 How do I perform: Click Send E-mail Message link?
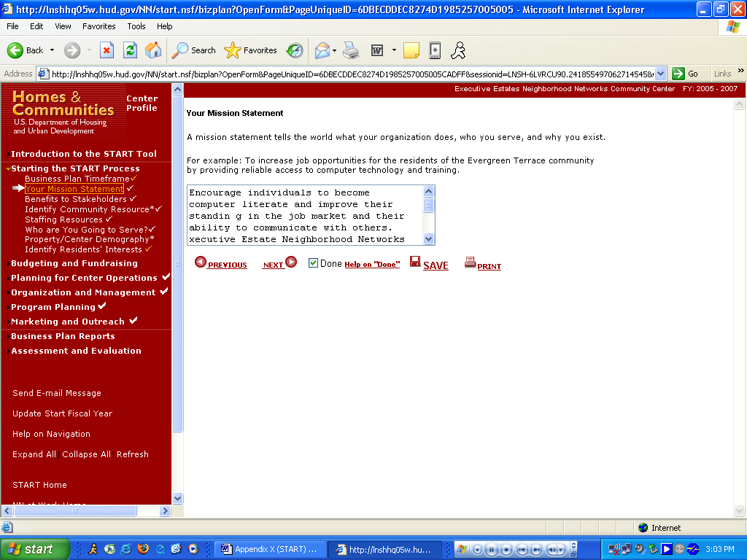(x=57, y=393)
